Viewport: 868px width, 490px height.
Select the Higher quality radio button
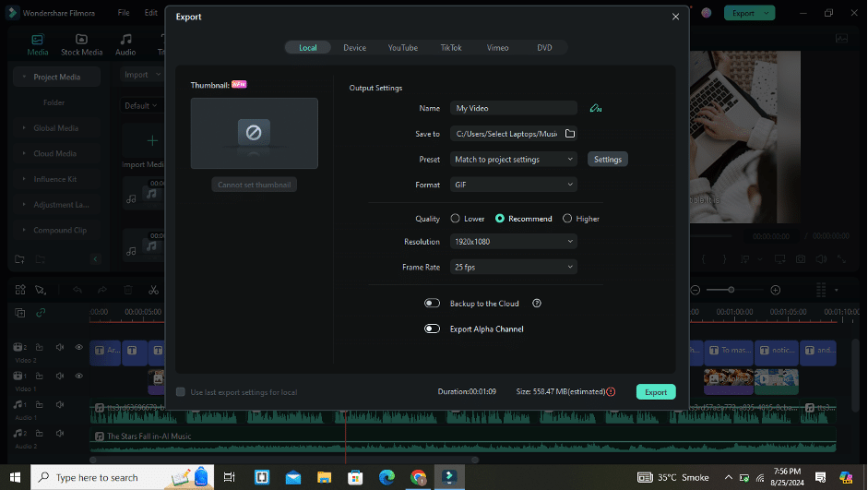click(x=567, y=219)
